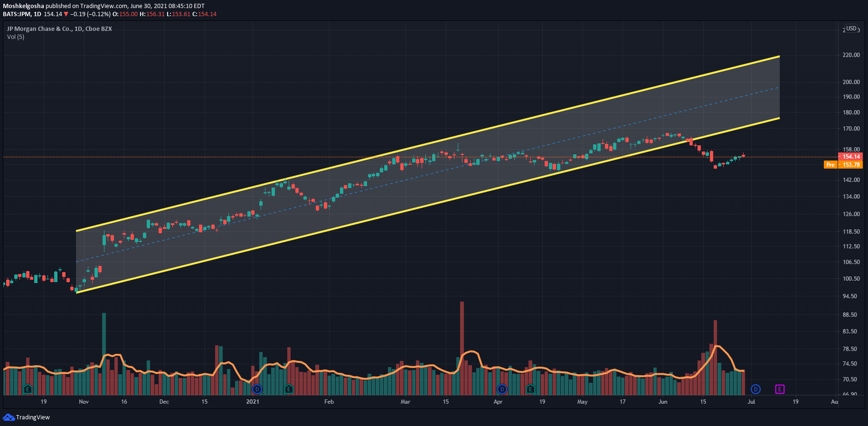Click the purple upcoming earnings E marker
Viewport: 868px width, 426px height.
pyautogui.click(x=780, y=389)
